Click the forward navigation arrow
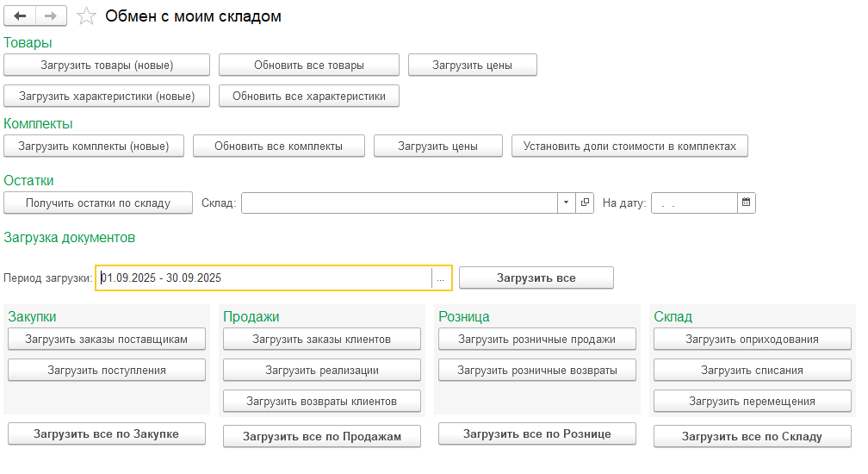 51,16
